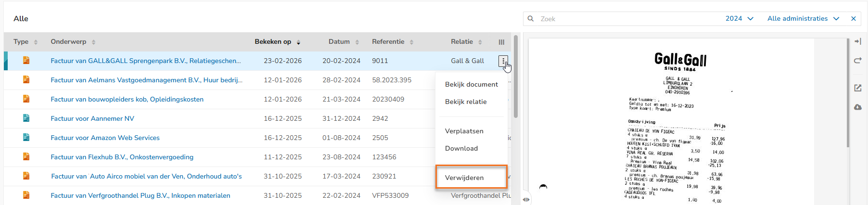Sort by Datum column arrows

(357, 42)
